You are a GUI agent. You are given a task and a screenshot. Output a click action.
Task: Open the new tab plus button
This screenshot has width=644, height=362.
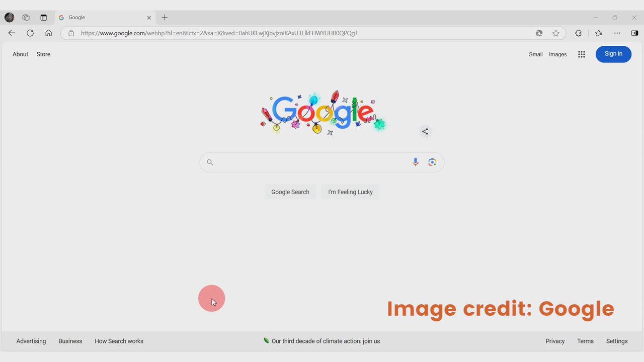[165, 18]
